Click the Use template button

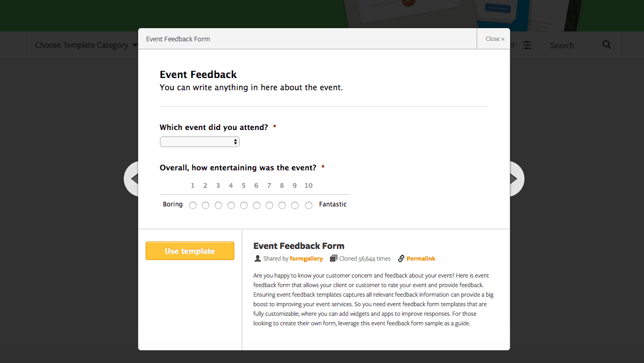point(190,251)
